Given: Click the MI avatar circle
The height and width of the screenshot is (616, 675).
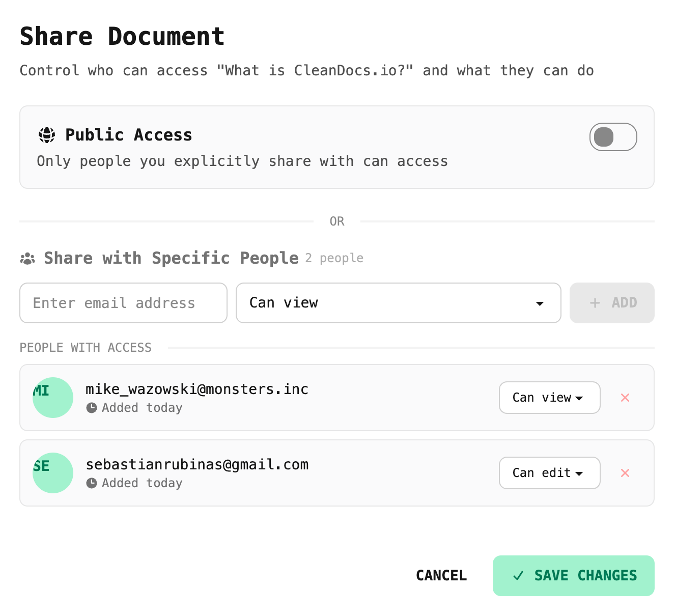Looking at the screenshot, I should pos(53,398).
